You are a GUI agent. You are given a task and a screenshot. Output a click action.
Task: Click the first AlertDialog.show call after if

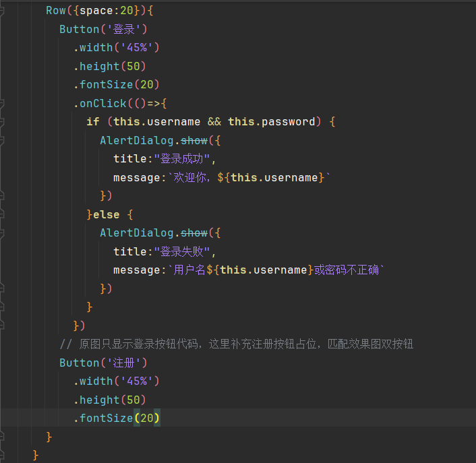pyautogui.click(x=160, y=140)
